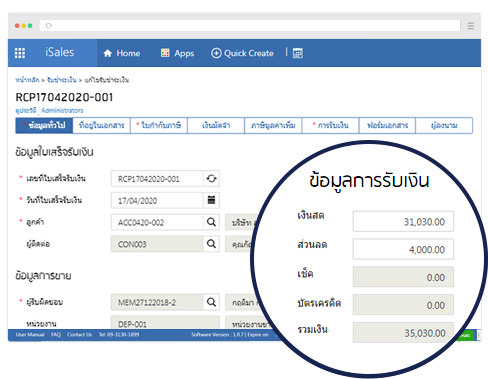
Task: Click the เงินสด amount field 31,030.00
Action: tap(403, 221)
